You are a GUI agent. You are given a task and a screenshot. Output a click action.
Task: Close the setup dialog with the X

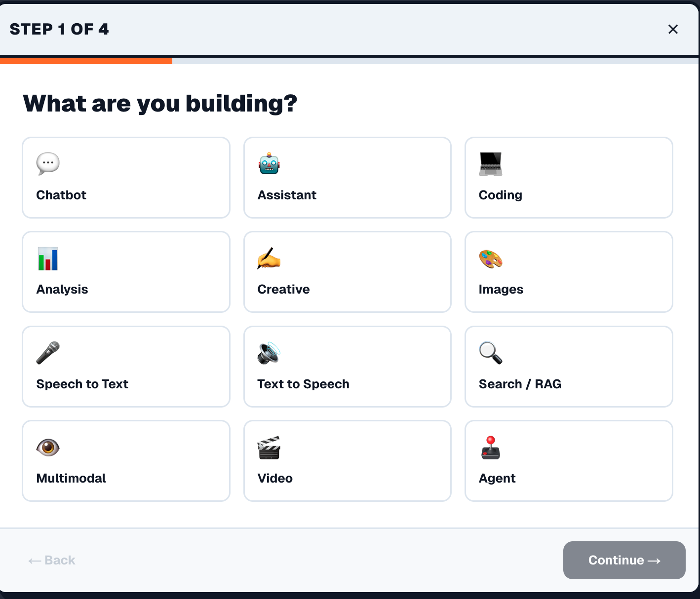click(x=673, y=29)
